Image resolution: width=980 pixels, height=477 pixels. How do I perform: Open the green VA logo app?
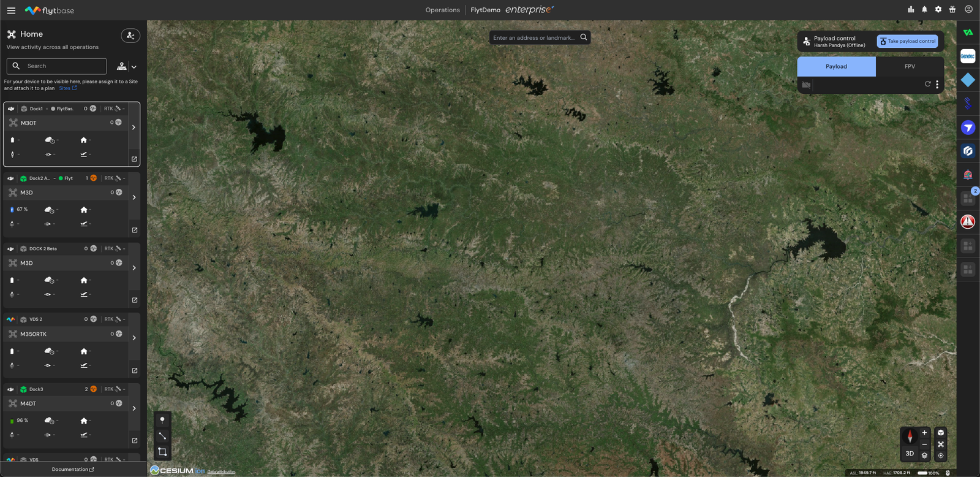(968, 32)
